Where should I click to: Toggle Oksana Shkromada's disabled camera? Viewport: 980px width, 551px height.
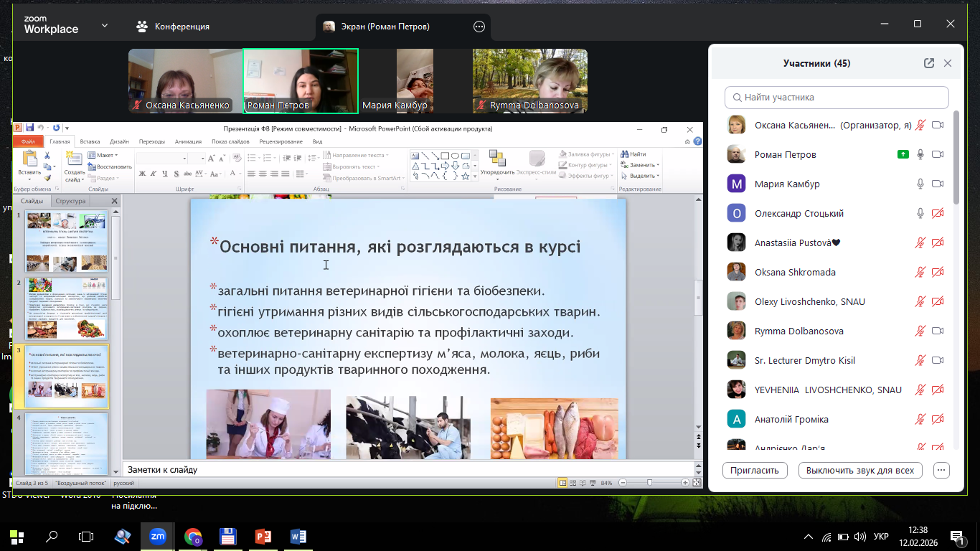click(x=937, y=273)
